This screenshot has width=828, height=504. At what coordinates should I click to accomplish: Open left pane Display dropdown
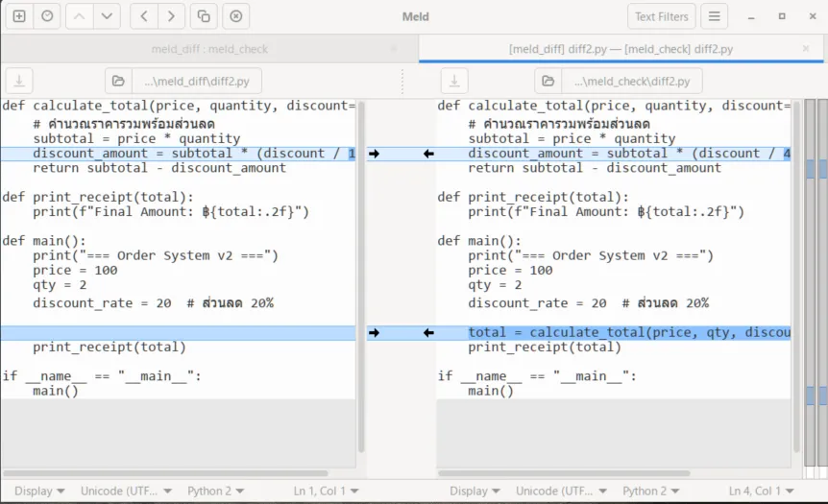39,491
